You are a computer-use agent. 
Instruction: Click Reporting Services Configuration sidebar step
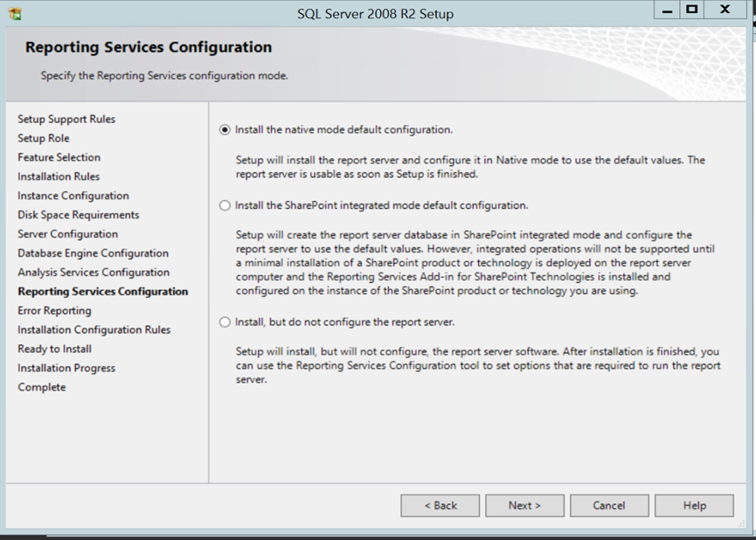pyautogui.click(x=103, y=291)
